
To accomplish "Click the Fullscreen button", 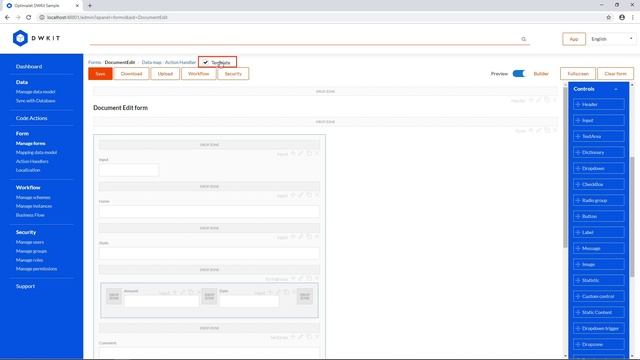I will [x=578, y=74].
